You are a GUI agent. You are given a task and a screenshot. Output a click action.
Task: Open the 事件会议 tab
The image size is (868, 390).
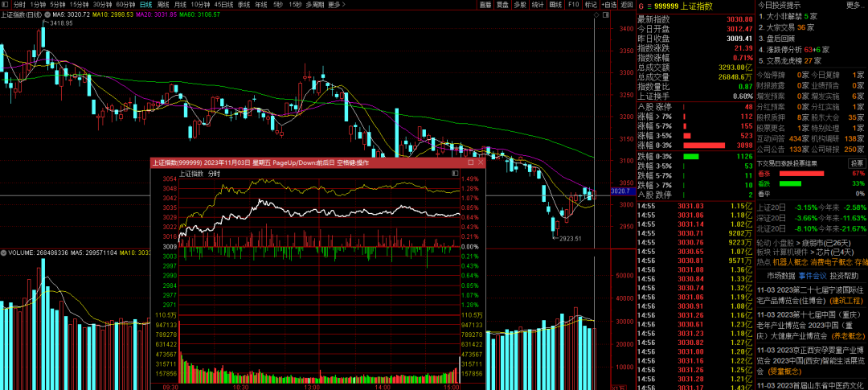point(813,275)
